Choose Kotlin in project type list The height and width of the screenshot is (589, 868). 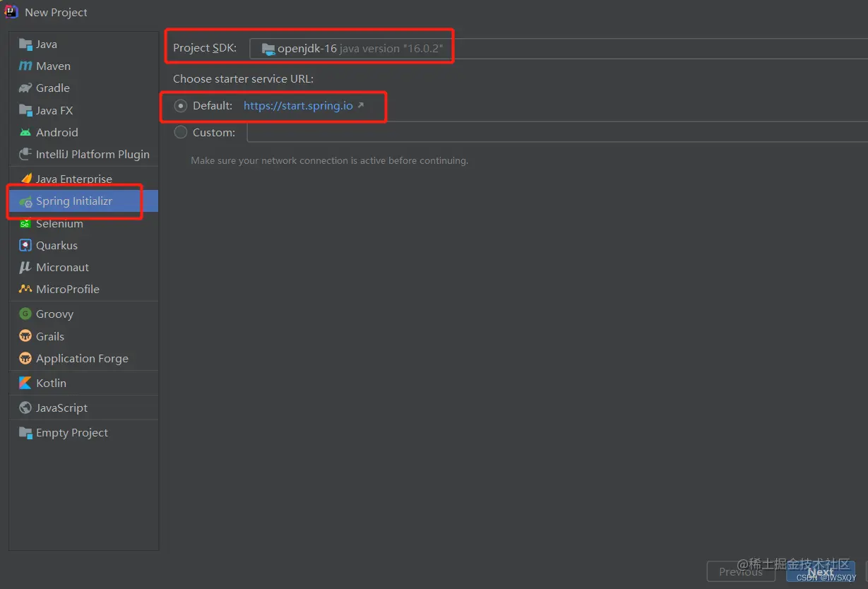click(x=83, y=383)
